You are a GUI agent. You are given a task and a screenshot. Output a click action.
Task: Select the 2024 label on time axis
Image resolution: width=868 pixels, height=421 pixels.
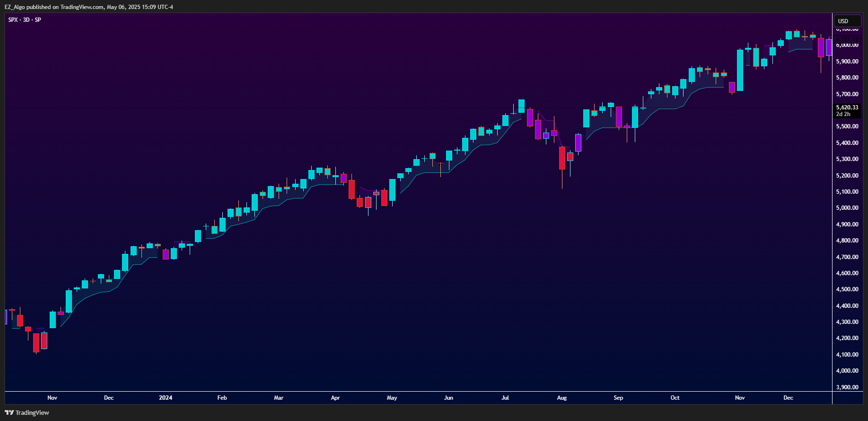166,398
